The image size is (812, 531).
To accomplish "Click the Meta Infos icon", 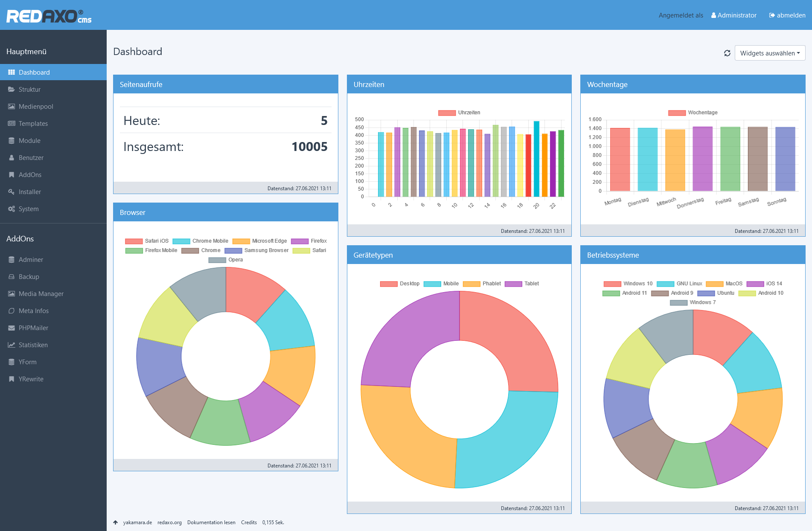I will pos(12,311).
